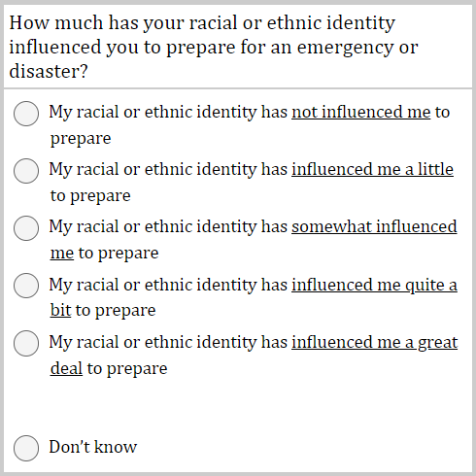The image size is (476, 476).
Task: Choose the "influenced me a little" radio option
Action: tap(26, 171)
